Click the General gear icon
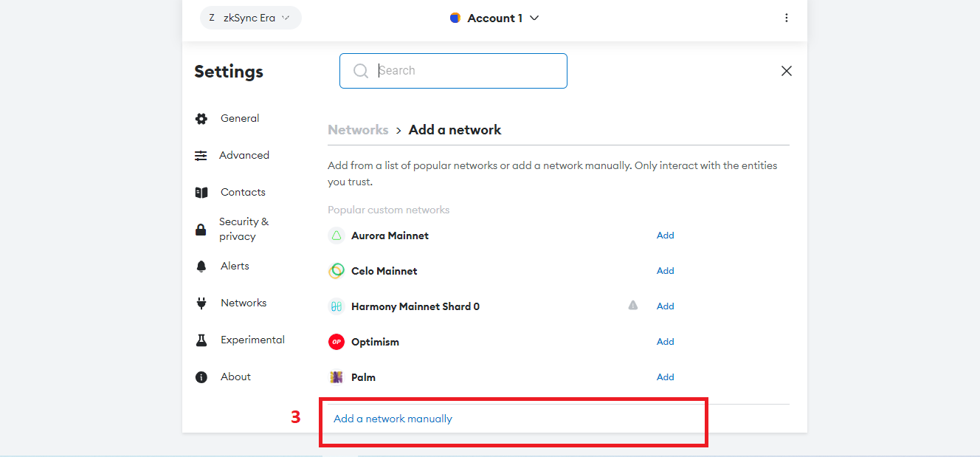The width and height of the screenshot is (980, 457). point(201,119)
